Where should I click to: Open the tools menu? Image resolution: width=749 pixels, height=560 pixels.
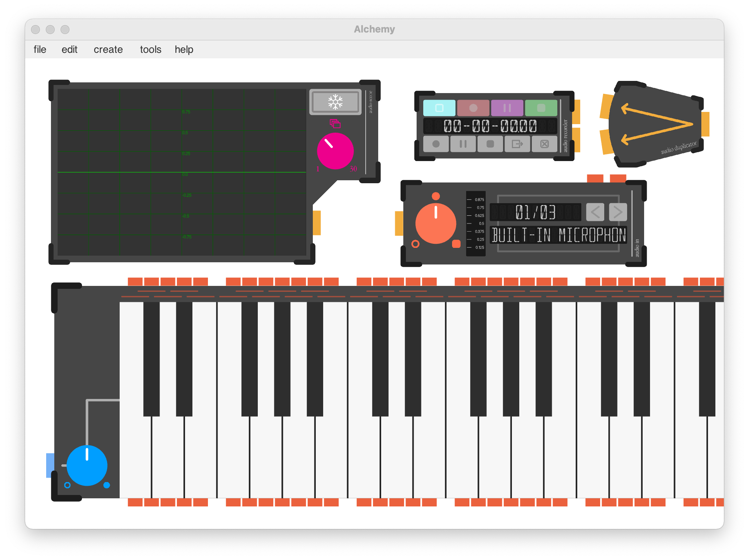(150, 49)
